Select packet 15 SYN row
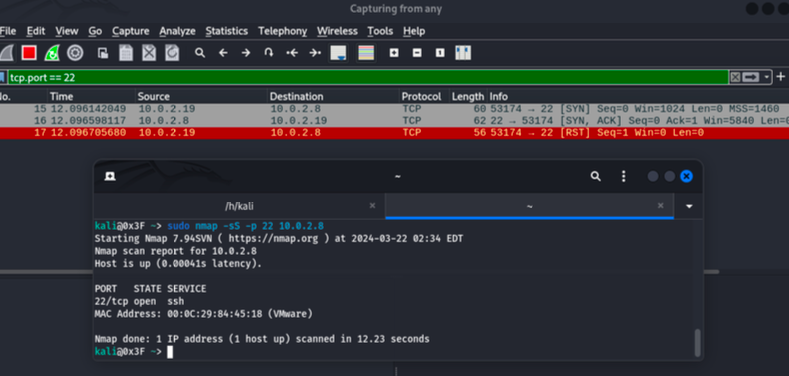The width and height of the screenshot is (789, 376). click(x=394, y=109)
